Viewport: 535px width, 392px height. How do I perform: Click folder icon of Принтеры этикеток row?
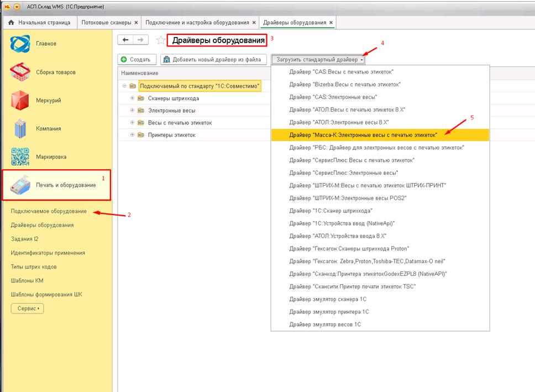click(x=141, y=135)
